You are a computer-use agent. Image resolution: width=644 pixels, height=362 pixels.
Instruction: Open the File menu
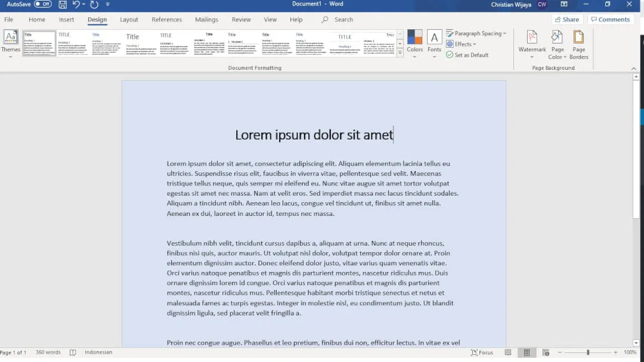point(8,19)
